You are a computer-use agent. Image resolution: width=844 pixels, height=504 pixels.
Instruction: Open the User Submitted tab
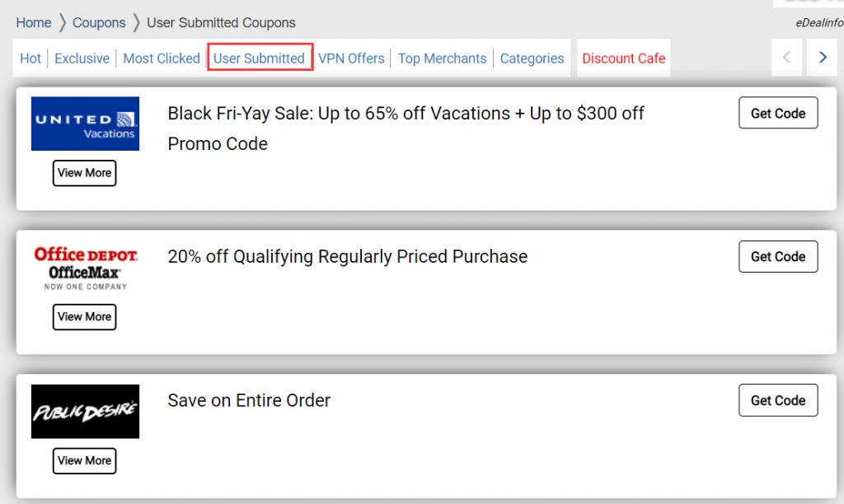coord(260,58)
